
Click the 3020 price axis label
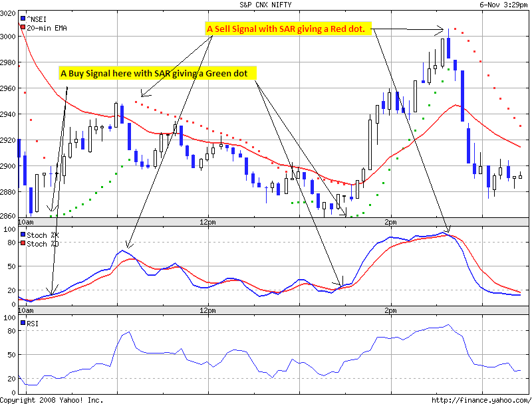click(x=8, y=13)
